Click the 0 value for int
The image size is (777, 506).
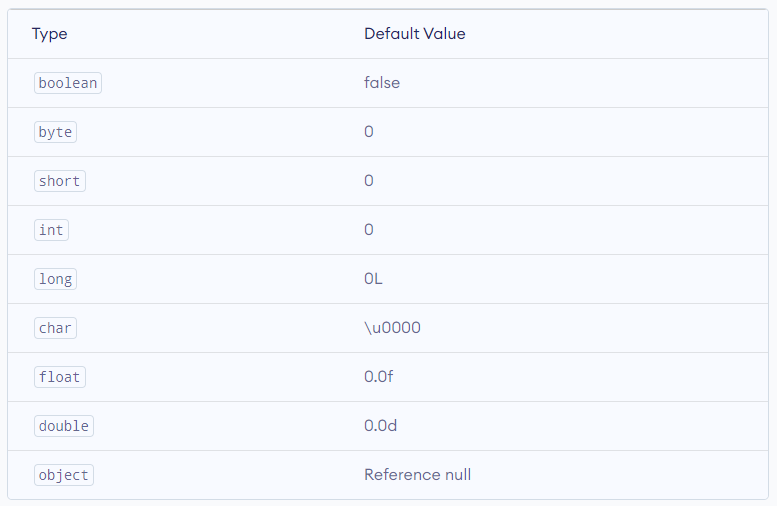369,229
